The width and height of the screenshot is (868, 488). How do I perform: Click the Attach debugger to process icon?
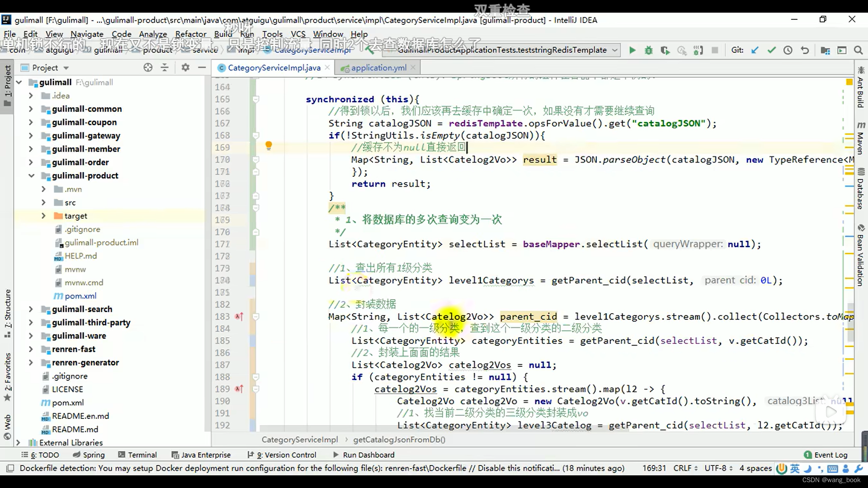pyautogui.click(x=698, y=50)
